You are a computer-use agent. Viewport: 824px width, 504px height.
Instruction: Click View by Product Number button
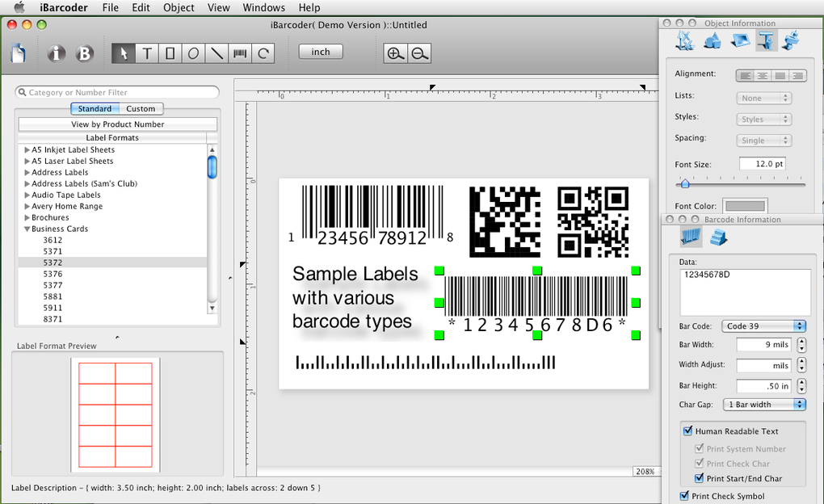click(118, 124)
